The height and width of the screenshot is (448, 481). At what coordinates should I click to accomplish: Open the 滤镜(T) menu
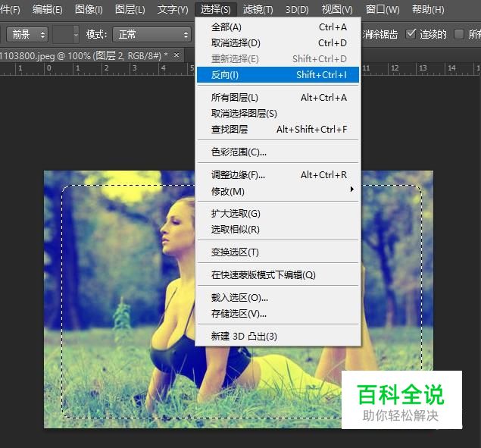pos(258,10)
